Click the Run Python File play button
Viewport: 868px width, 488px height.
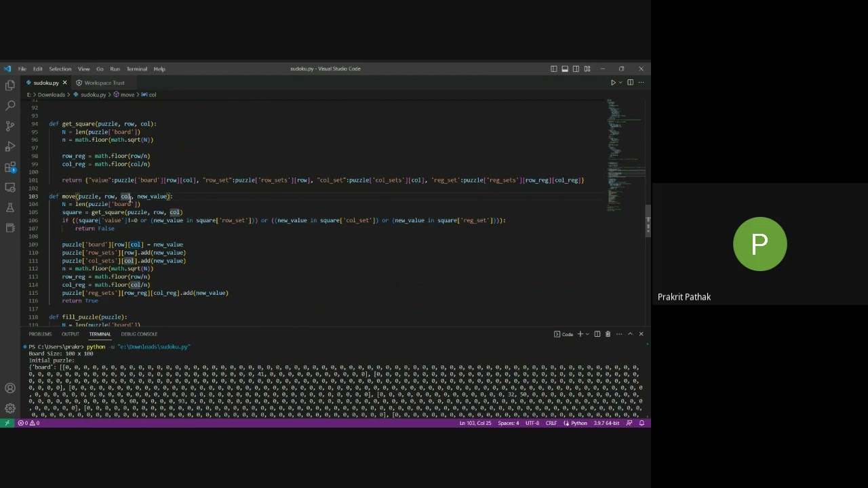pyautogui.click(x=613, y=83)
